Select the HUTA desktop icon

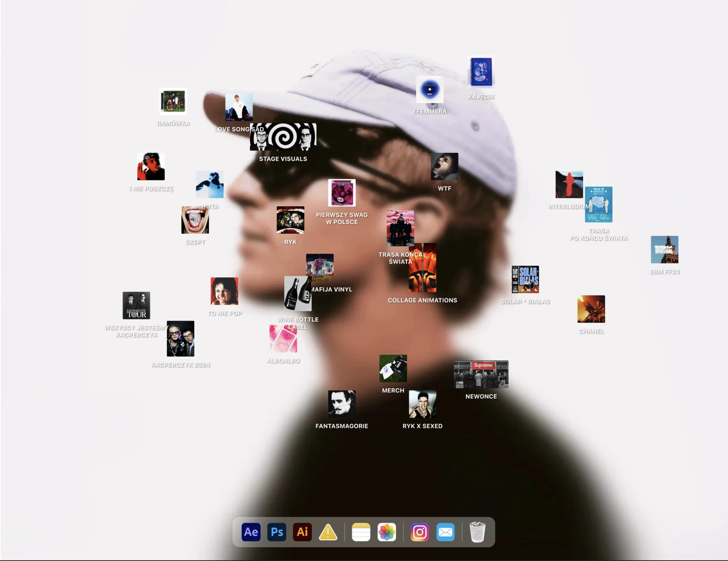pyautogui.click(x=210, y=185)
